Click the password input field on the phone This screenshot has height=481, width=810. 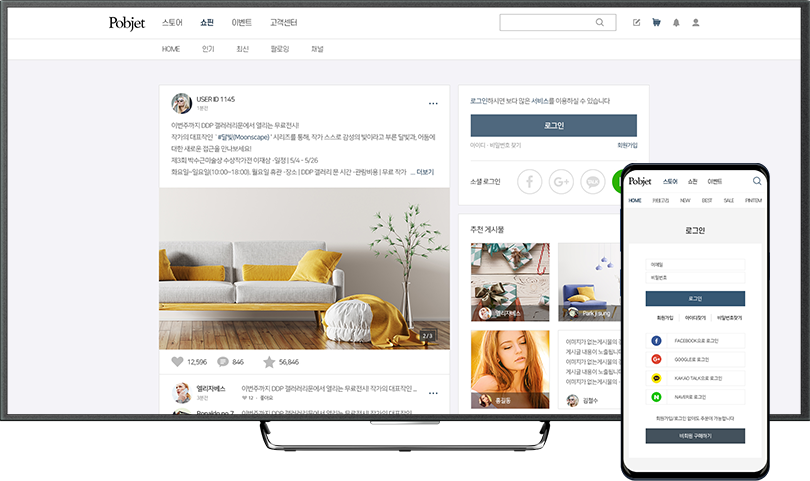click(x=695, y=278)
